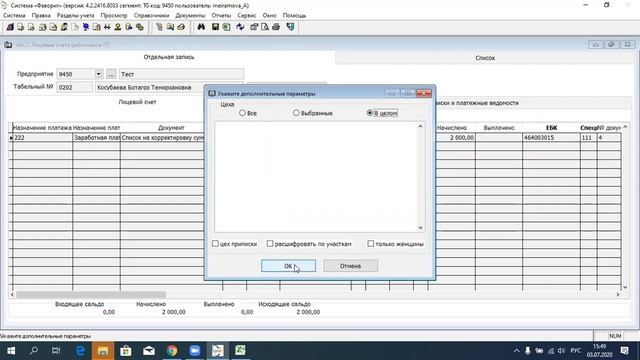Select the Лицевой счет tab
The image size is (640, 360).
pyautogui.click(x=137, y=102)
